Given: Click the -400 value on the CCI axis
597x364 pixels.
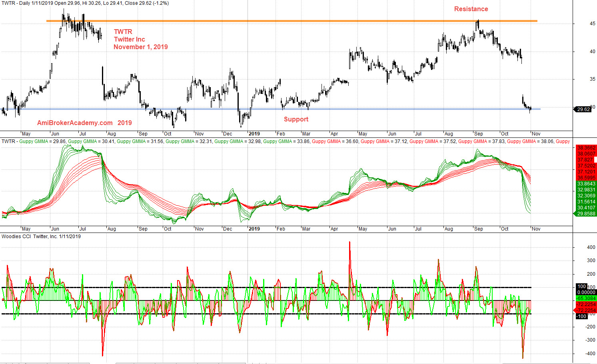Looking at the screenshot, I should (x=591, y=354).
